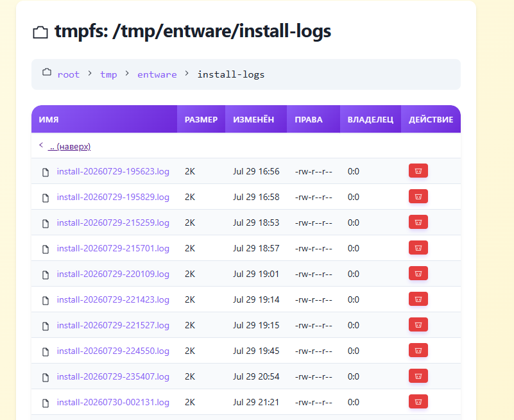Image resolution: width=514 pixels, height=420 pixels.
Task: Delete install-20260730-002131.log with trash icon
Action: [x=418, y=401]
